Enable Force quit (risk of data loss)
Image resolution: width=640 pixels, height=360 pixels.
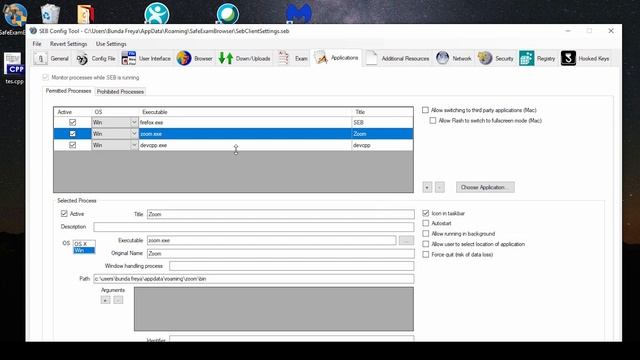[426, 254]
